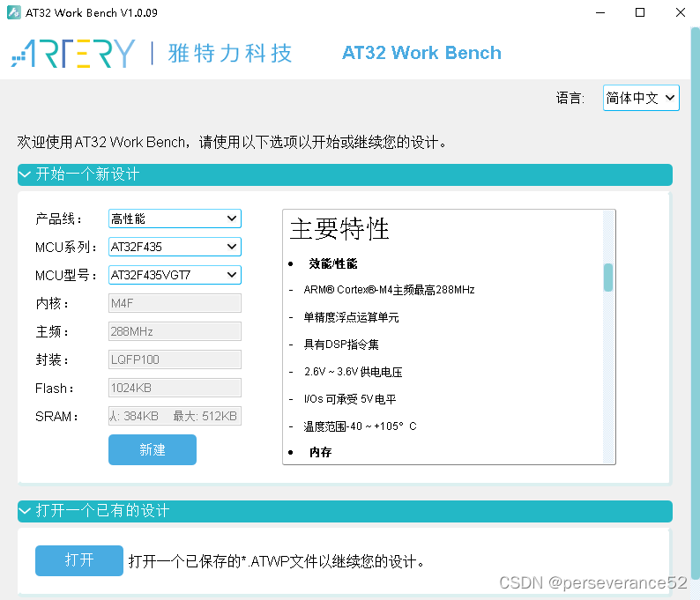Click the main window vertical scrollbar
The width and height of the screenshot is (700, 600).
pyautogui.click(x=695, y=303)
